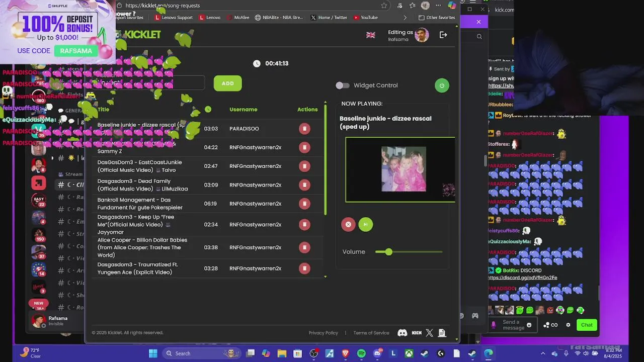
Task: Stop playback with the red X button
Action: click(x=348, y=225)
